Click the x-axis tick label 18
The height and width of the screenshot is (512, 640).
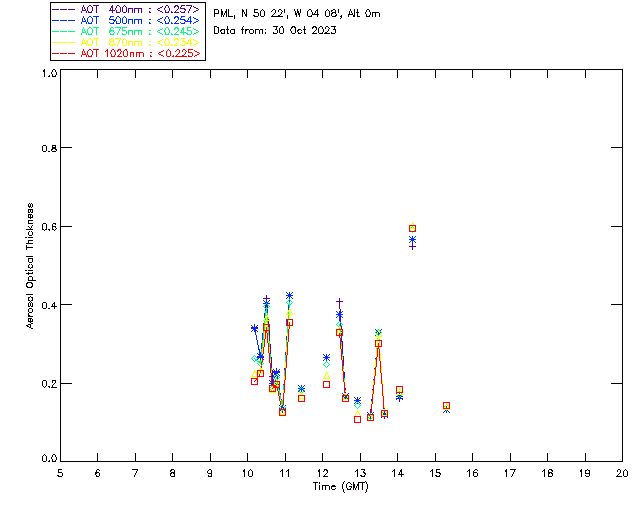(x=547, y=474)
